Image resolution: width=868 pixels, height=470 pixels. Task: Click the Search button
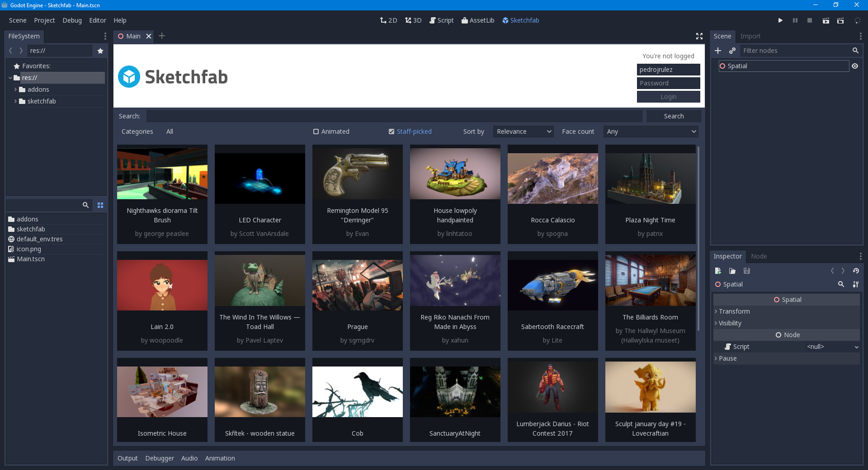click(674, 116)
